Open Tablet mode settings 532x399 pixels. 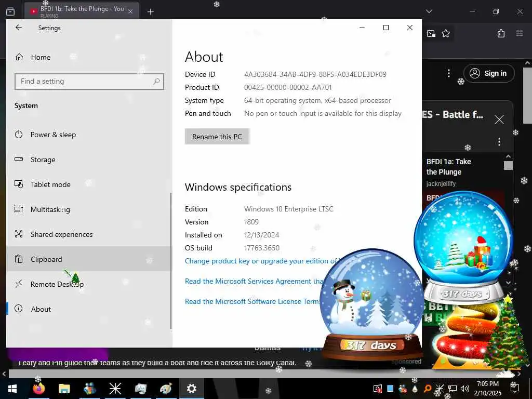coord(88,184)
